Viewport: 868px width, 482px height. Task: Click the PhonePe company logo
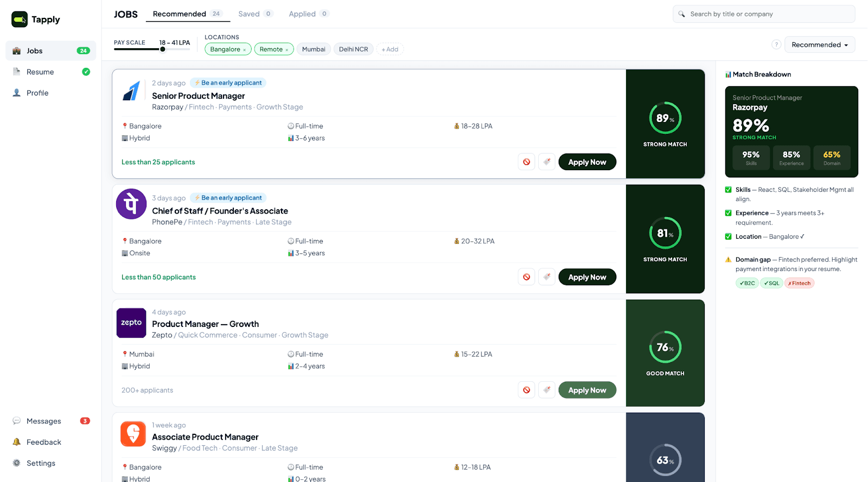[131, 204]
